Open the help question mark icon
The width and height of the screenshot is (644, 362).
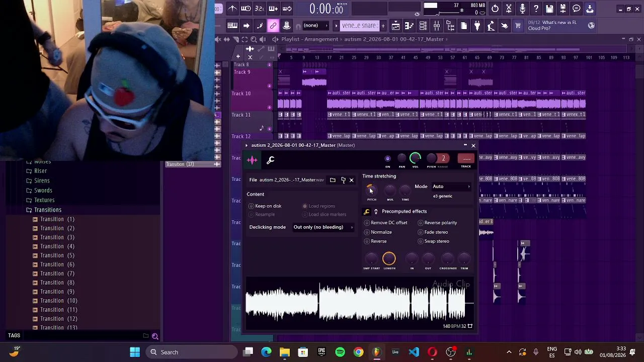(x=536, y=9)
